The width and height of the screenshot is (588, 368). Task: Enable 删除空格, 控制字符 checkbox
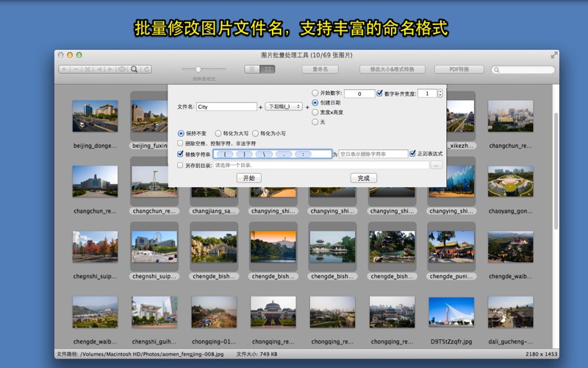tap(181, 144)
